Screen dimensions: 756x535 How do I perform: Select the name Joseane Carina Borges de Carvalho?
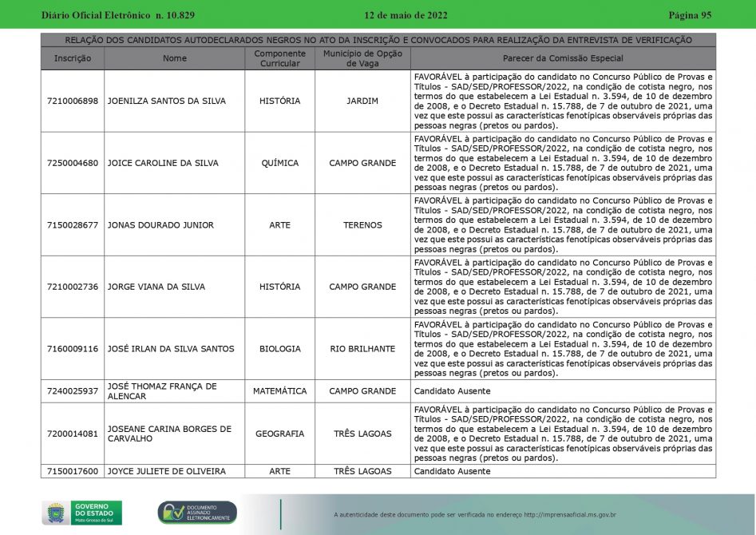[169, 434]
